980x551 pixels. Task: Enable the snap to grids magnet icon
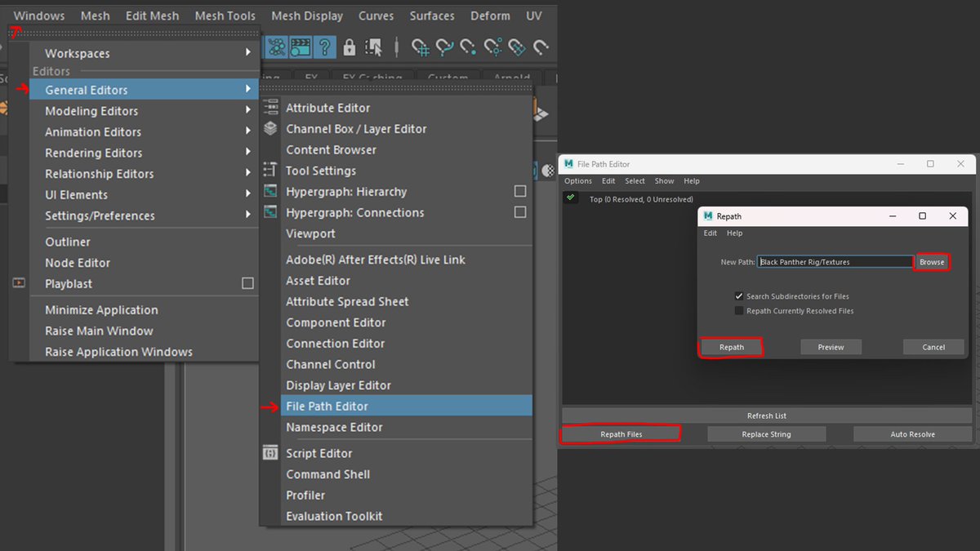(x=421, y=47)
